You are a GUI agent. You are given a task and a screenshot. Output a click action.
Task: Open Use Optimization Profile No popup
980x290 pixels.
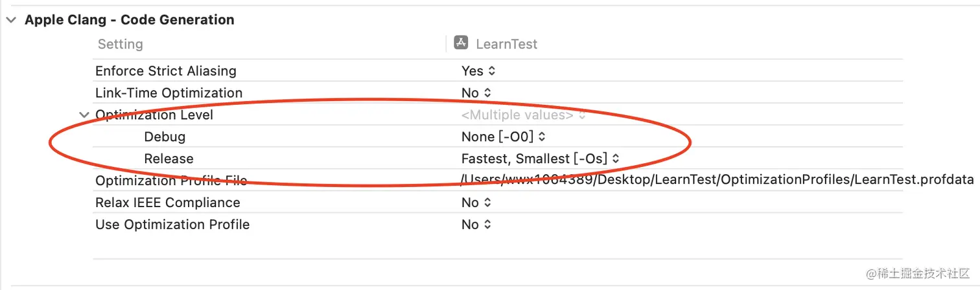coord(476,225)
